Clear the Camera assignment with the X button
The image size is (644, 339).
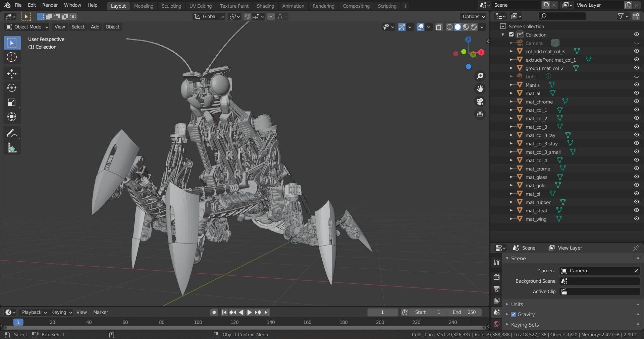click(636, 271)
